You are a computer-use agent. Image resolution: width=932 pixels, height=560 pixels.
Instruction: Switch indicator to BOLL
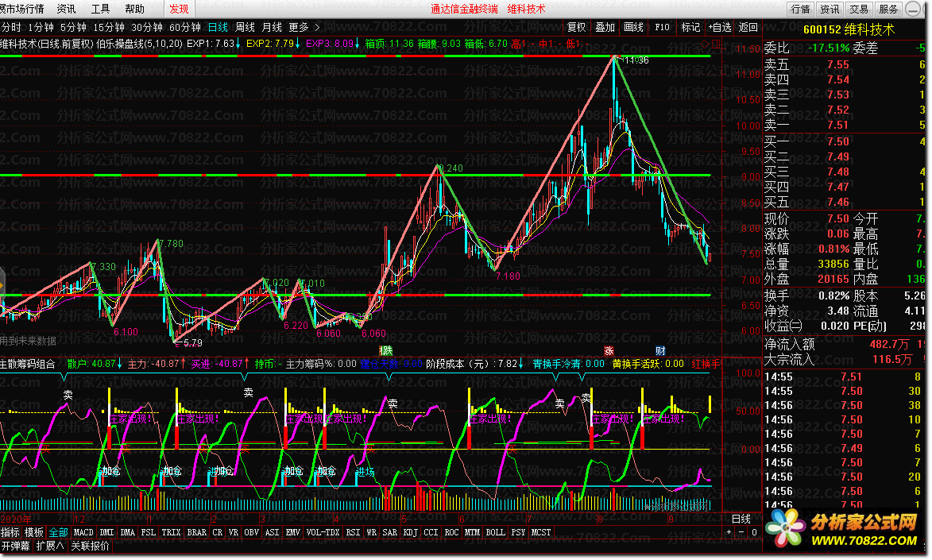[x=495, y=532]
